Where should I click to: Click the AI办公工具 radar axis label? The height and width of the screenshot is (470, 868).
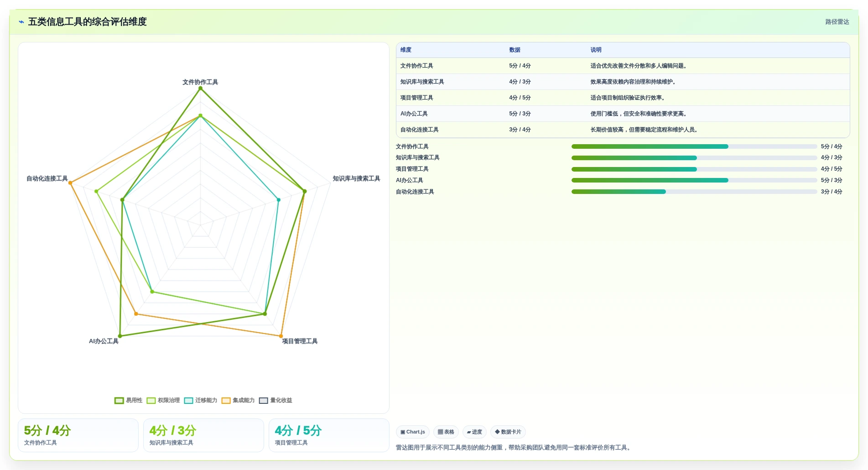pos(104,341)
